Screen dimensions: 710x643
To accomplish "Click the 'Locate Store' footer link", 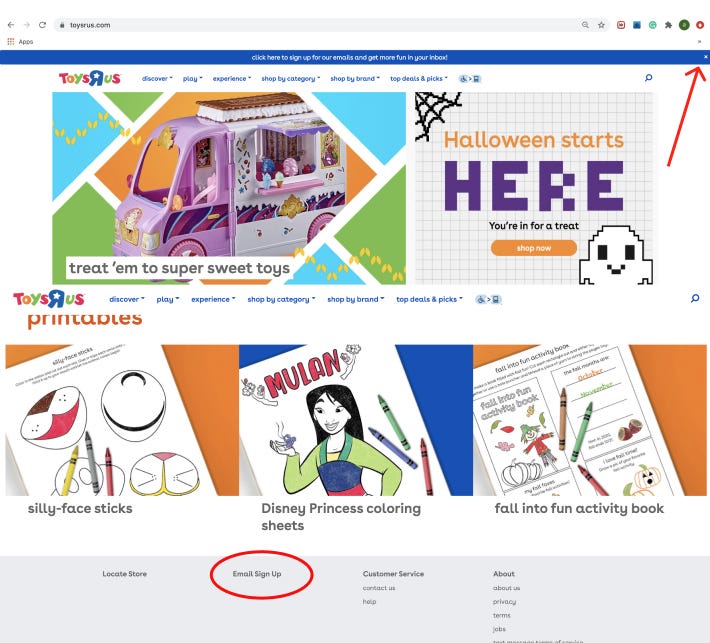I will 125,574.
